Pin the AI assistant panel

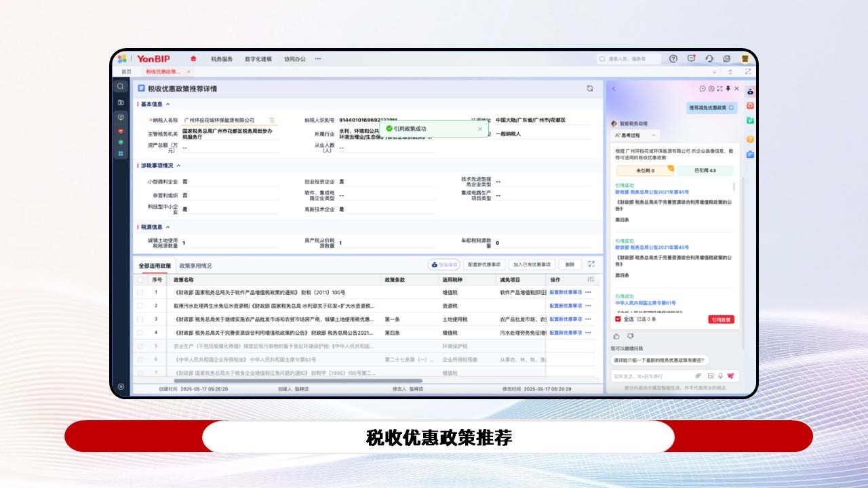coord(728,89)
